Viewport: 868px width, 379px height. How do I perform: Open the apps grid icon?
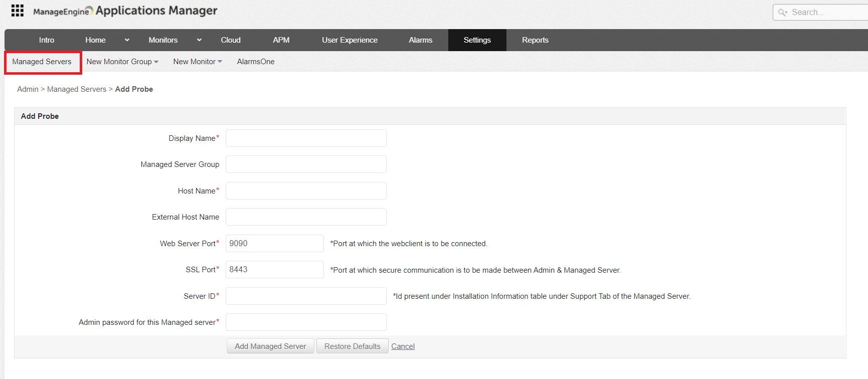coord(18,11)
